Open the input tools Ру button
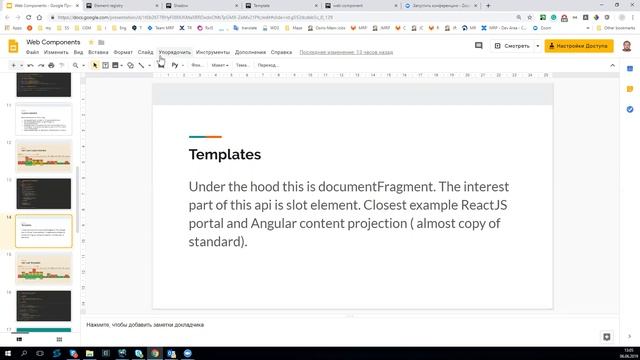 (175, 65)
